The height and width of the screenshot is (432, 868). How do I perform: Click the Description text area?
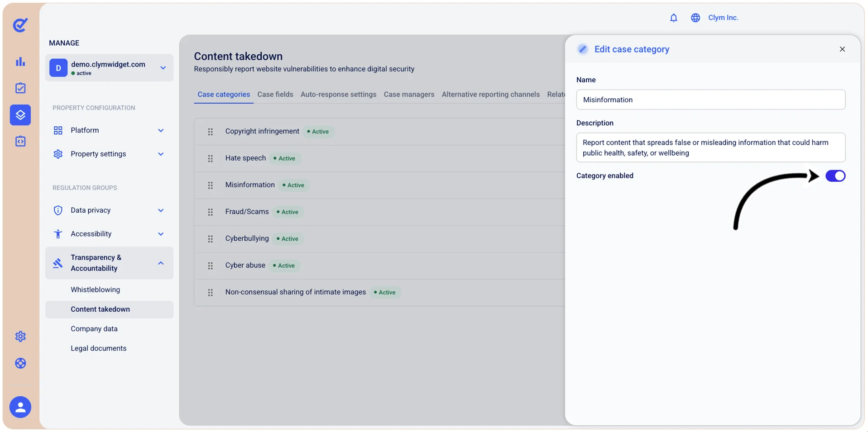coord(710,147)
